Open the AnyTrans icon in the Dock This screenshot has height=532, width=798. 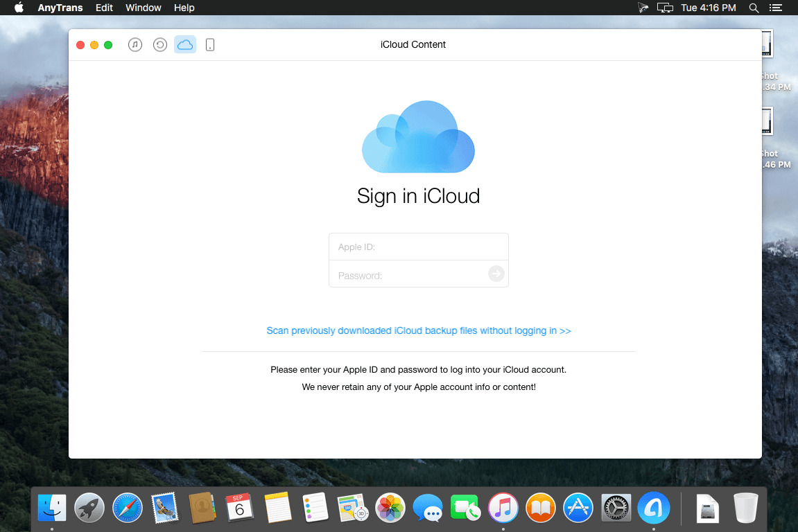pyautogui.click(x=653, y=508)
